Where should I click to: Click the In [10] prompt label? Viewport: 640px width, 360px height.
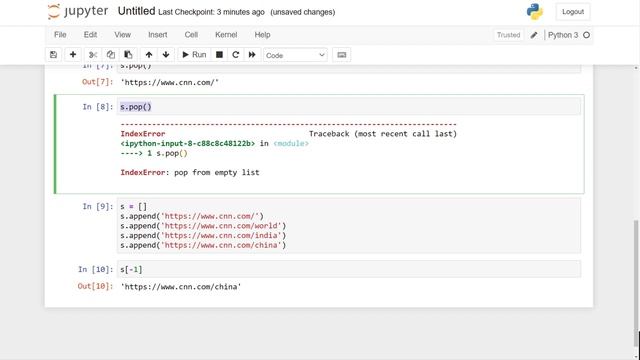tap(96, 269)
